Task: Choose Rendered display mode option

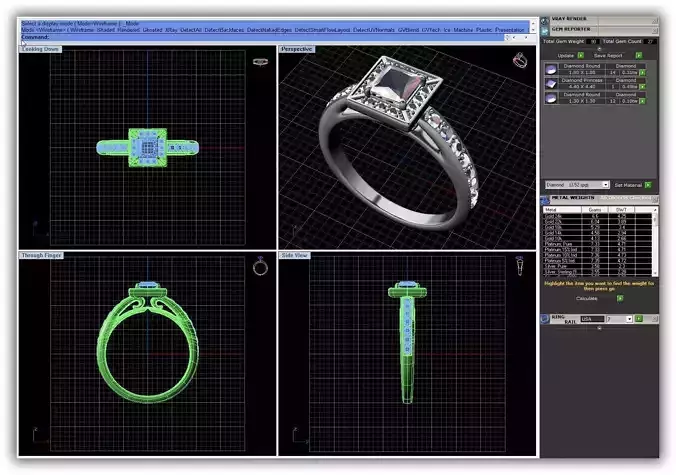Action: [x=128, y=30]
